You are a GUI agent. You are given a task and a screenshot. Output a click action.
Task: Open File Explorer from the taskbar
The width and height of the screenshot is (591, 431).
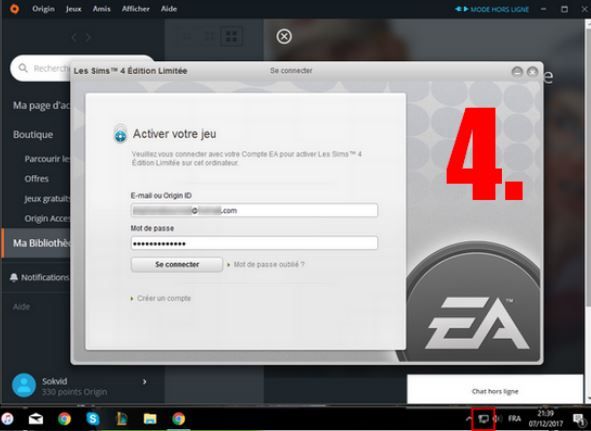[150, 419]
